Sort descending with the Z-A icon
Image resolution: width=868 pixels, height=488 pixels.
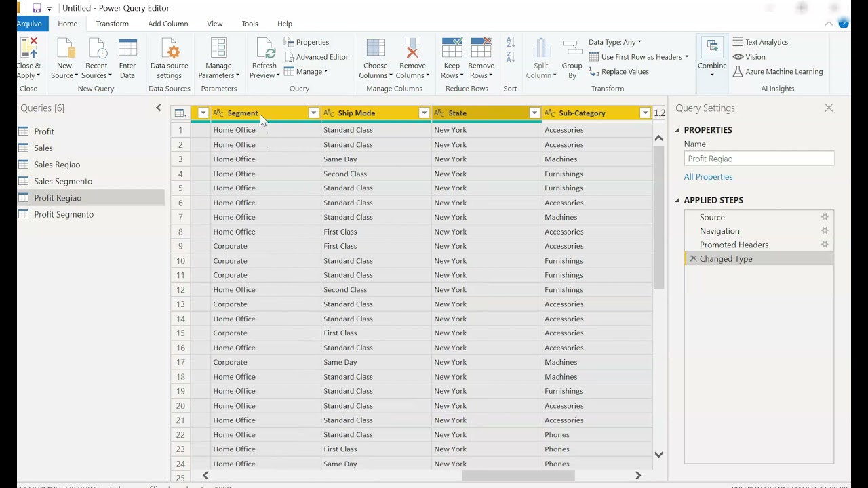[x=511, y=57]
